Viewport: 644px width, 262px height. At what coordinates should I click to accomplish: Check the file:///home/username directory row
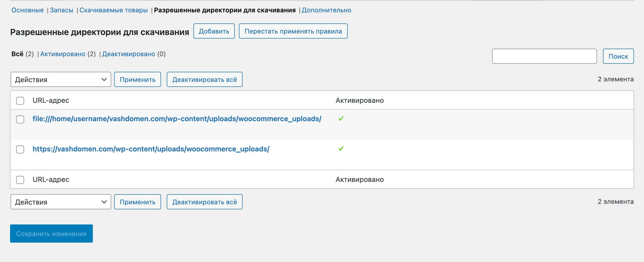pyautogui.click(x=20, y=119)
